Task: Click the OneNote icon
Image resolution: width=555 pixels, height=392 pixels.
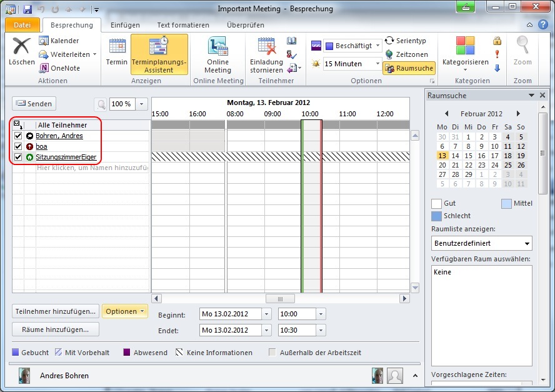Action: coord(44,68)
